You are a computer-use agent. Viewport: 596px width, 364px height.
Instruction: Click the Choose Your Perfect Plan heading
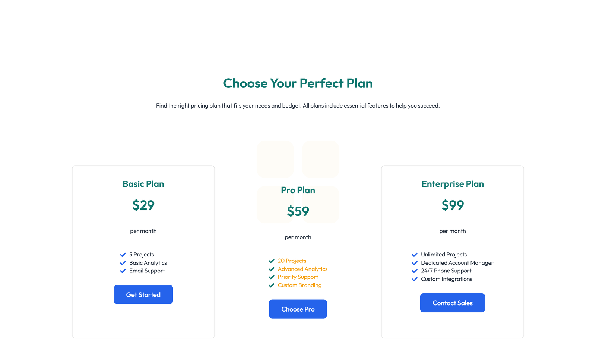[298, 83]
